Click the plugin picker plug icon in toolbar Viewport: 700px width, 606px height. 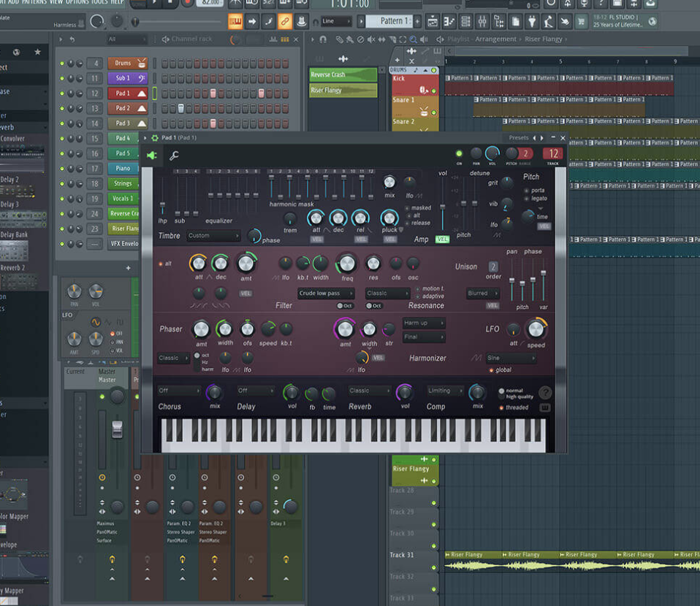[x=532, y=21]
